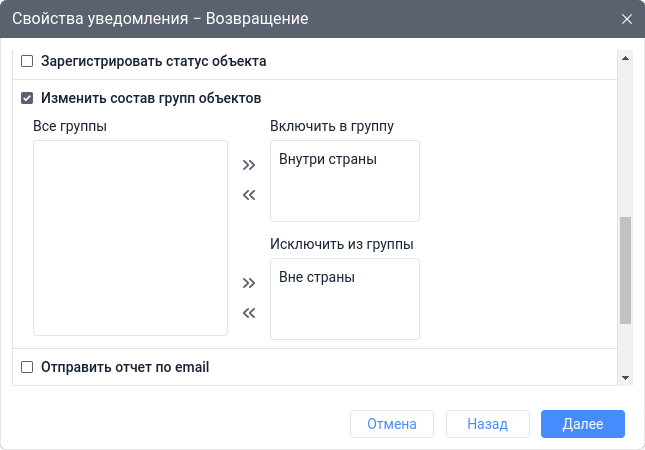Enable Отправить отчет по email checkbox
The width and height of the screenshot is (645, 450).
coord(27,367)
